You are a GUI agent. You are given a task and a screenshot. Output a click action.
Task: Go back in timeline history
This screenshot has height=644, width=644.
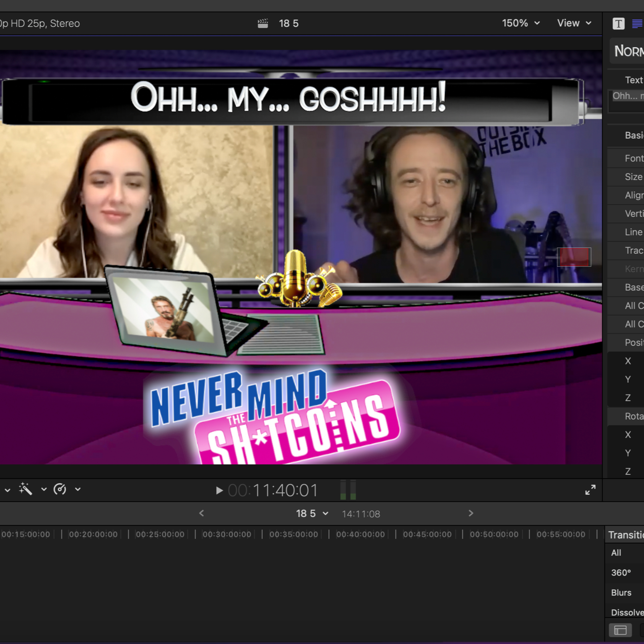(x=201, y=513)
